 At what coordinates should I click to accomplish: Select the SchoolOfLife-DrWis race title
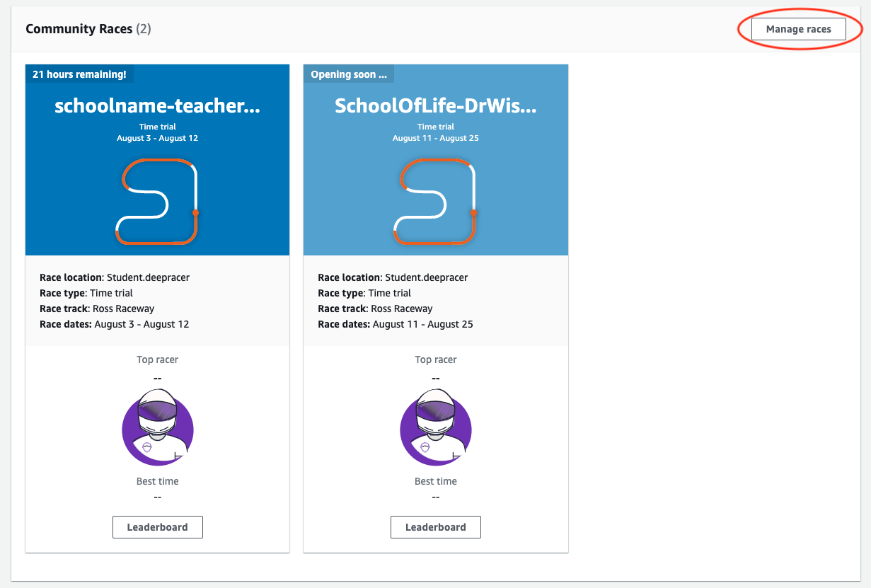(435, 106)
